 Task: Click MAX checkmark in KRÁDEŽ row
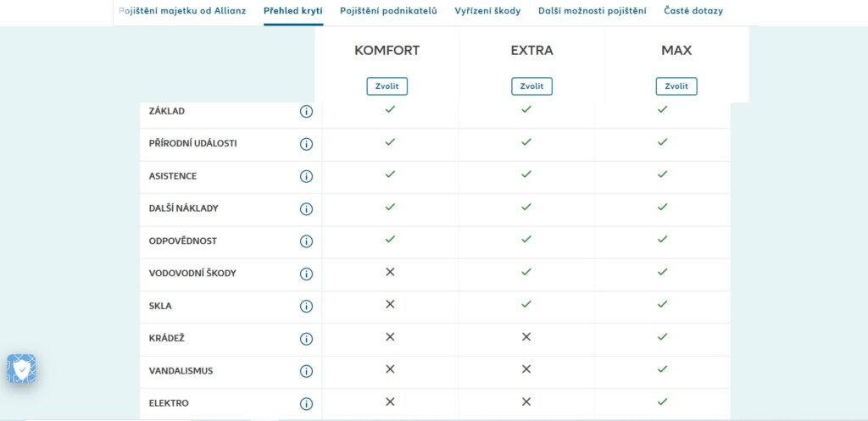point(662,336)
